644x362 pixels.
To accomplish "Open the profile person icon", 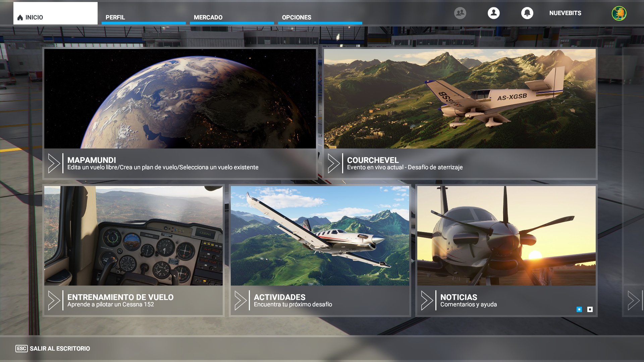I will point(493,13).
